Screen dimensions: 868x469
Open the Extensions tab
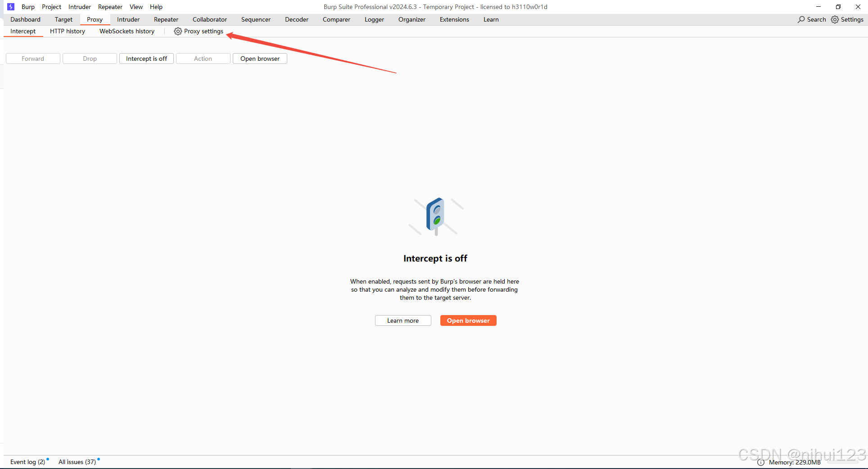[x=454, y=19]
